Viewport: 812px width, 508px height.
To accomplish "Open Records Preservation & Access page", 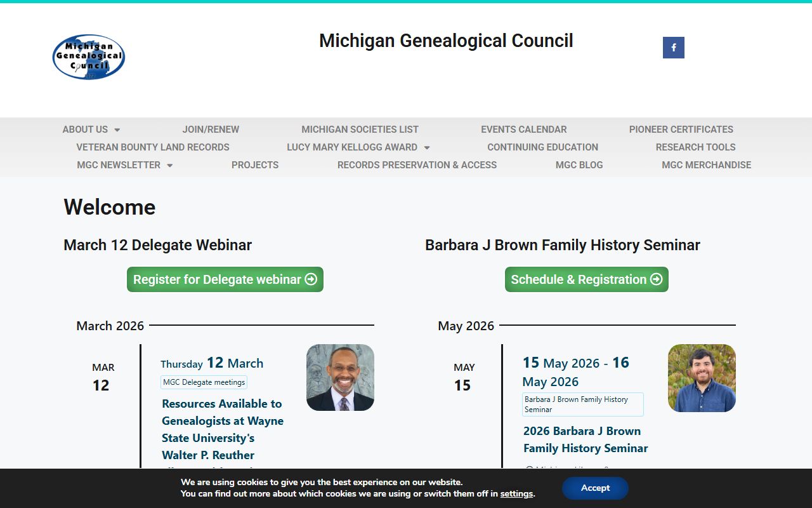I will coord(417,165).
